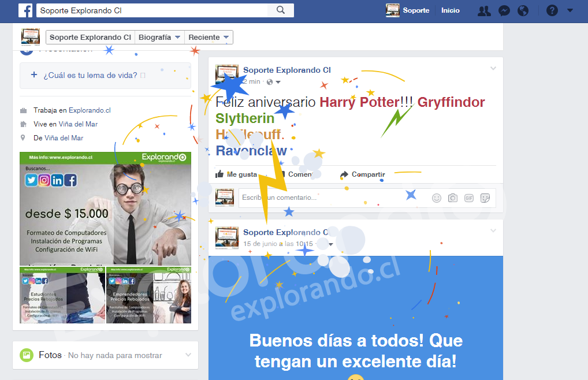Insert an emoji with the smiley icon
Screen dimensions: 588x380
point(437,198)
